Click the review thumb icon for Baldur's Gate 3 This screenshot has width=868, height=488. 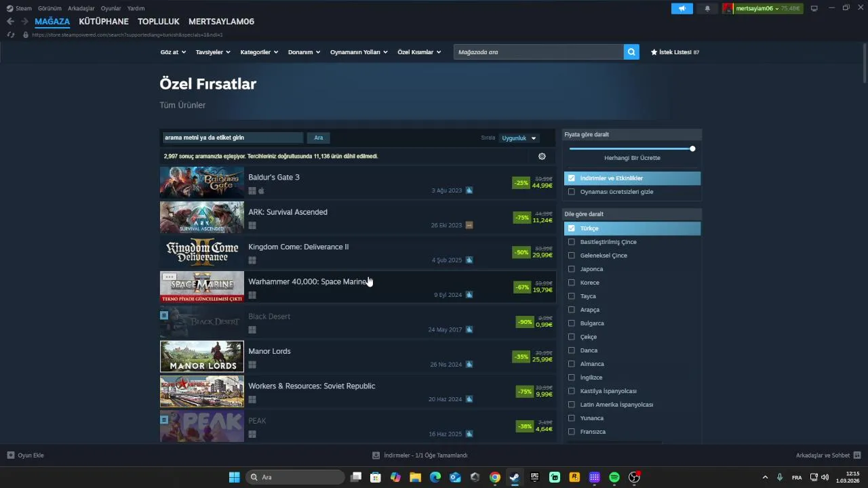469,190
